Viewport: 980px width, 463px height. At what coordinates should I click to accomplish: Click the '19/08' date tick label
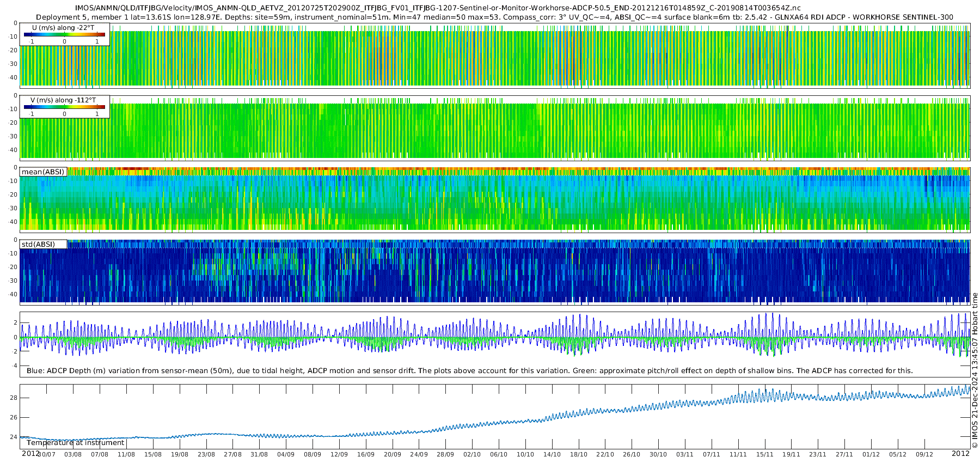[x=180, y=454]
